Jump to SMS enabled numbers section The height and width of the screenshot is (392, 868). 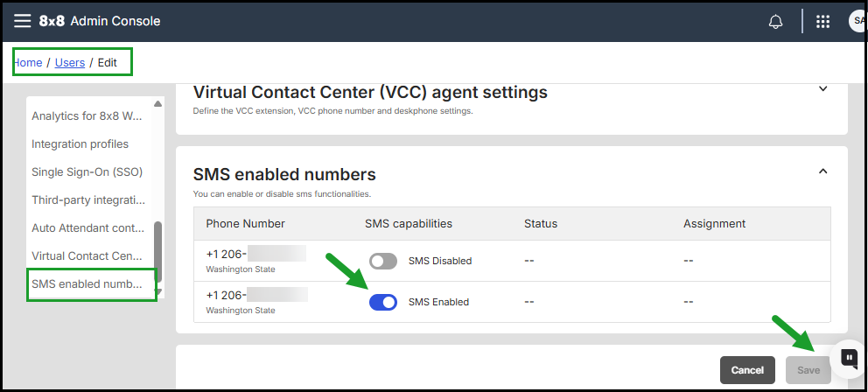point(87,283)
